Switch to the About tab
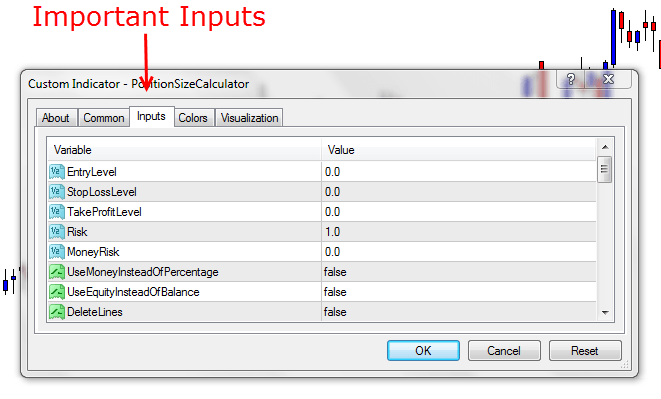 (56, 118)
